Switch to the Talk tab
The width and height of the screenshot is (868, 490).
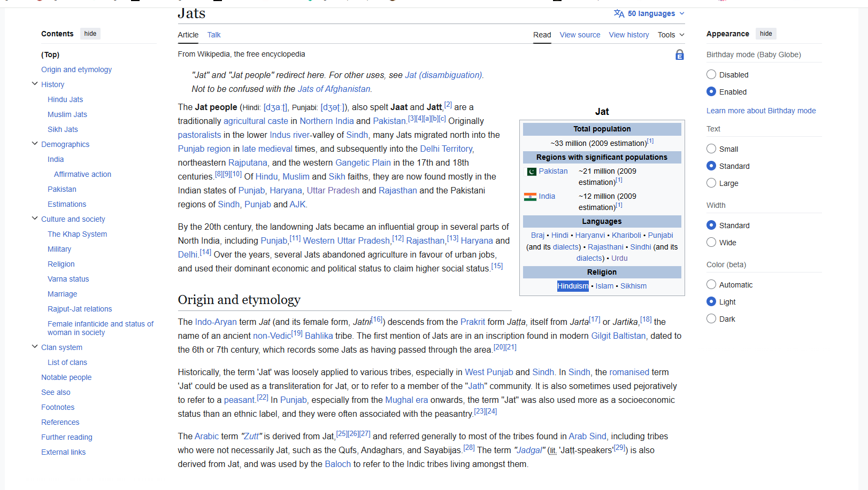coord(213,35)
